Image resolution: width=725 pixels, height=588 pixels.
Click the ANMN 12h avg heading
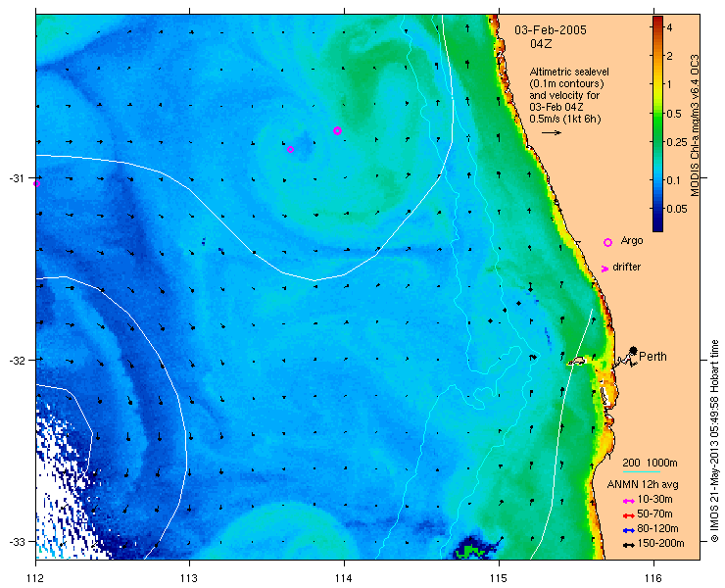643,485
